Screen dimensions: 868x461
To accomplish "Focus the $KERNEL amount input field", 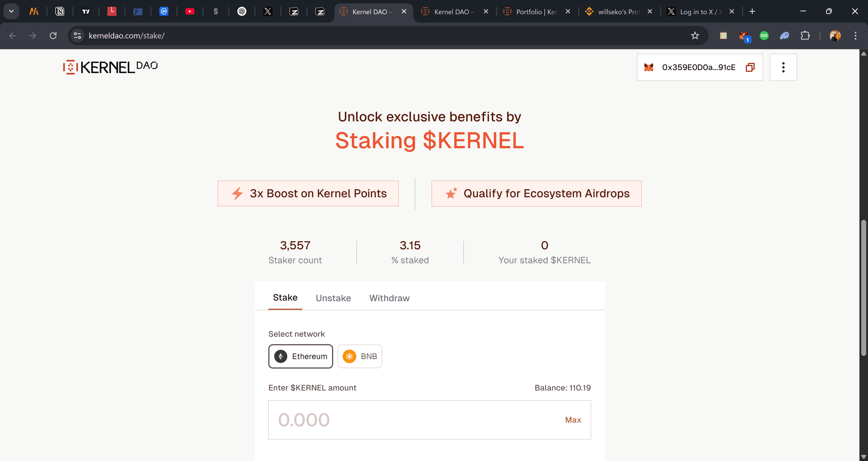I will coord(429,420).
